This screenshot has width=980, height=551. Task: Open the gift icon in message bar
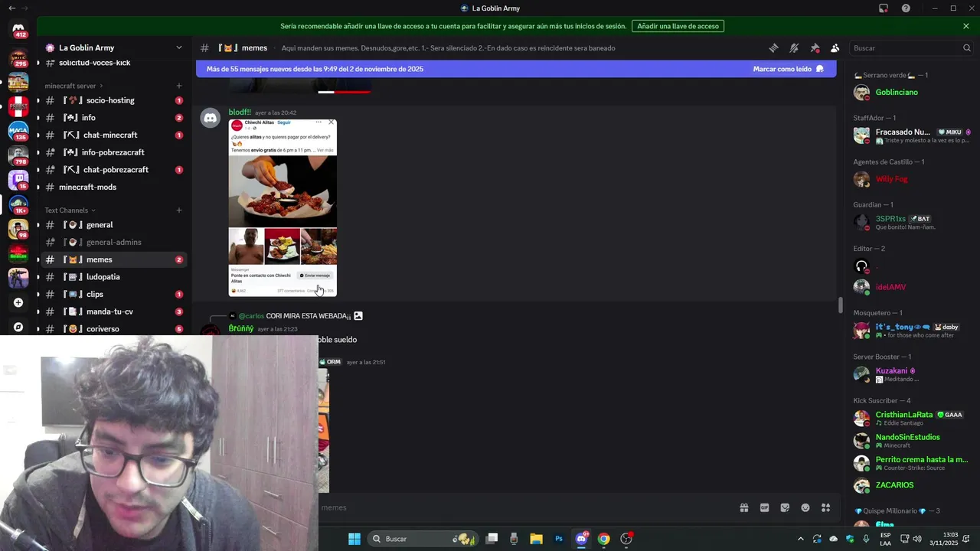(x=743, y=507)
